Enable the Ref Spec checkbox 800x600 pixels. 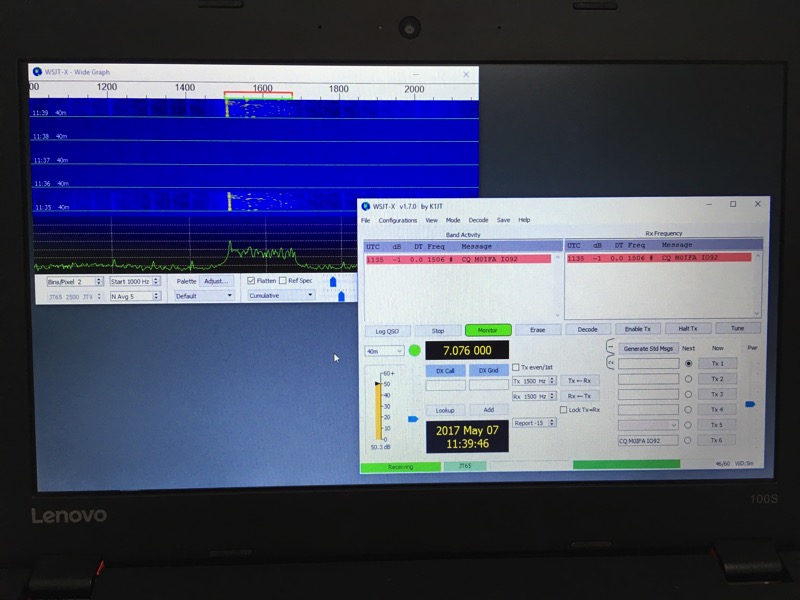[283, 281]
